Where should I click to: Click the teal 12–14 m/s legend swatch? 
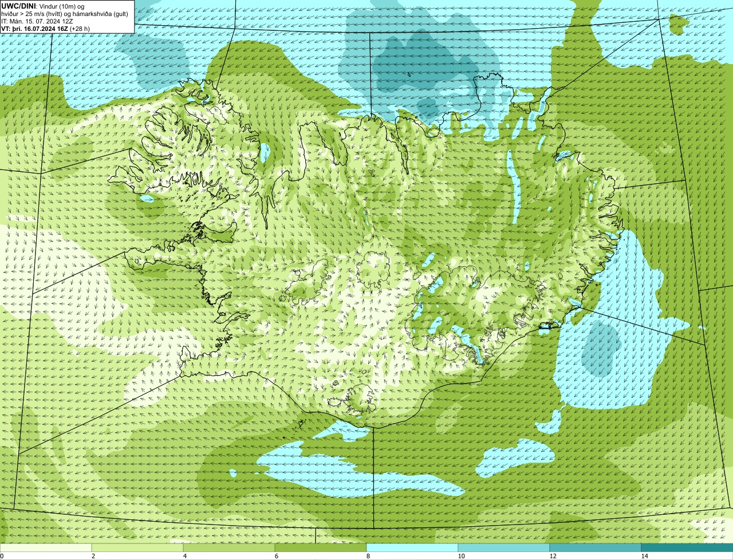click(x=596, y=548)
